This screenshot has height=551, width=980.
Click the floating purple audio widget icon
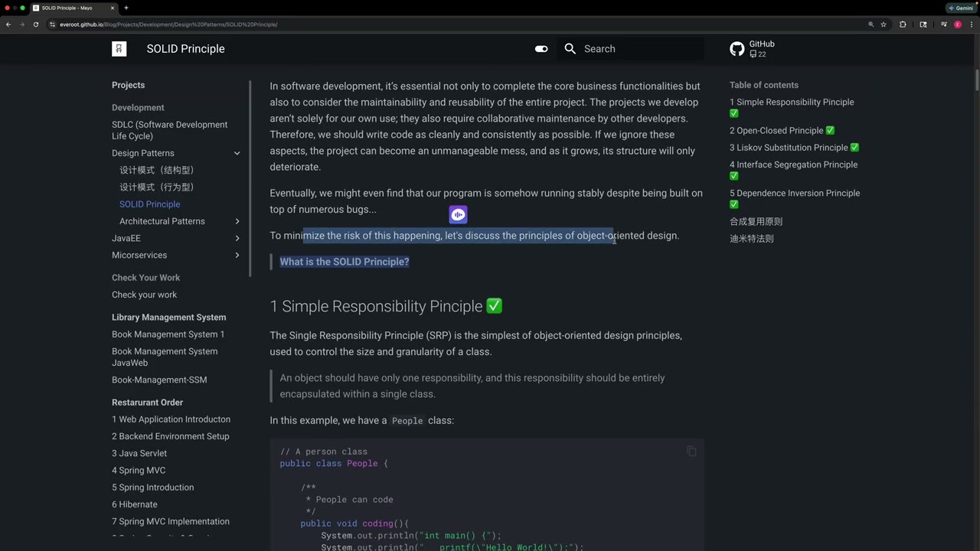(x=458, y=215)
